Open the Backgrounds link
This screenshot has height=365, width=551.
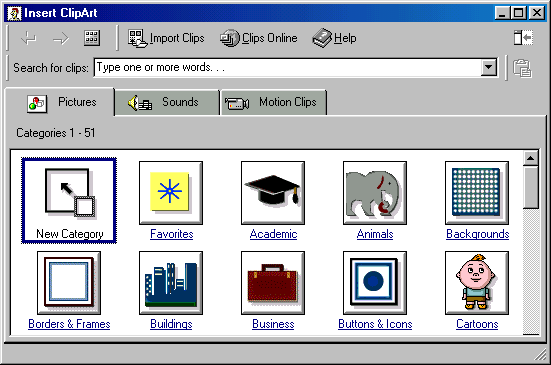tap(478, 234)
